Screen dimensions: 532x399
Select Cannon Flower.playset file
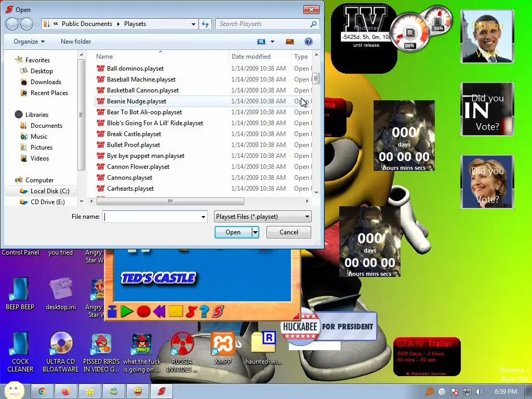138,167
